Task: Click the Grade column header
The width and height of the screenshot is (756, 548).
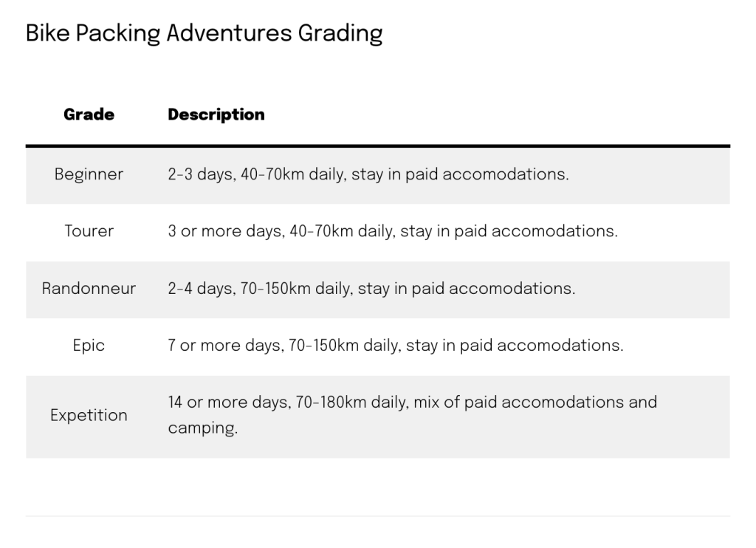Action: coord(89,114)
